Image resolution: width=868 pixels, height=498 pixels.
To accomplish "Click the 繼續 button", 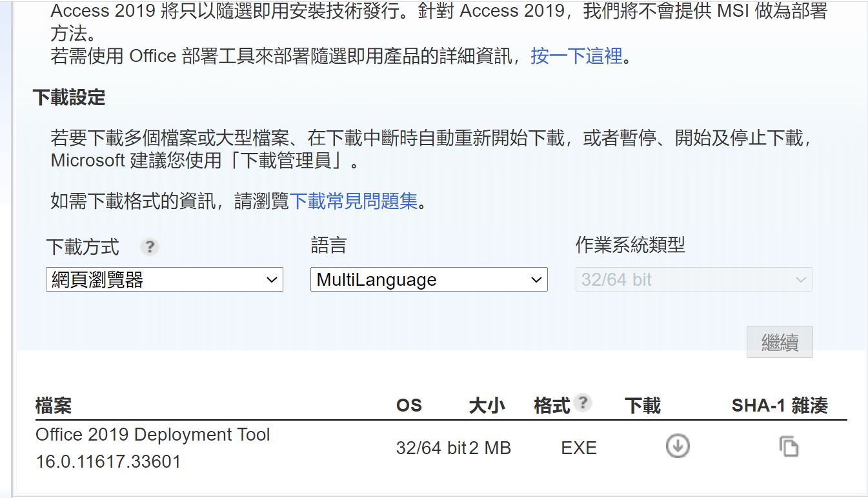I will pos(780,342).
